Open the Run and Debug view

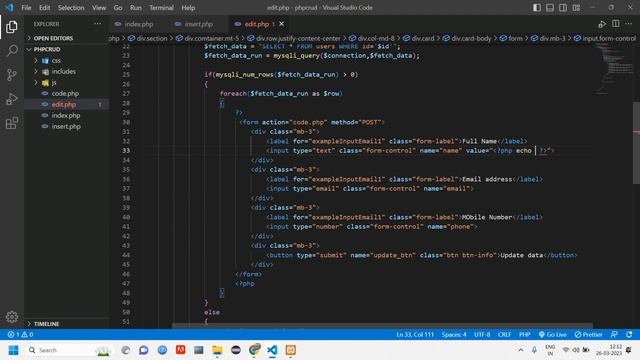coord(11,99)
